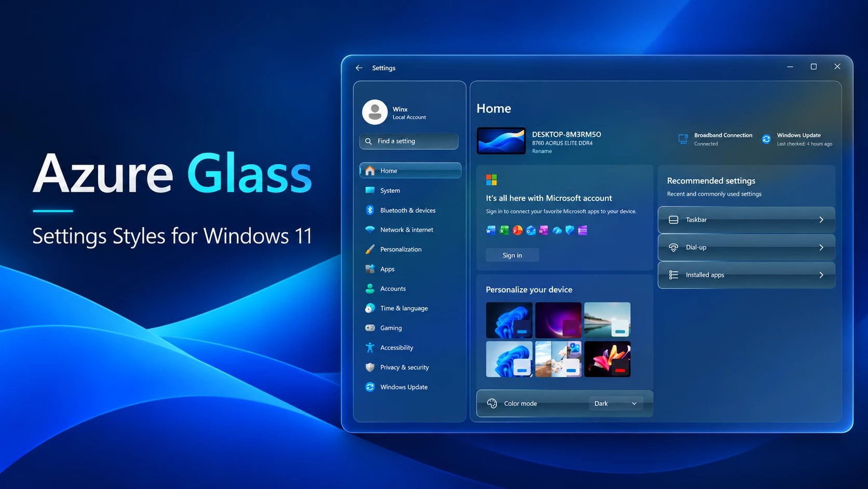Image resolution: width=868 pixels, height=489 pixels.
Task: Open the Accounts section
Action: (410, 289)
